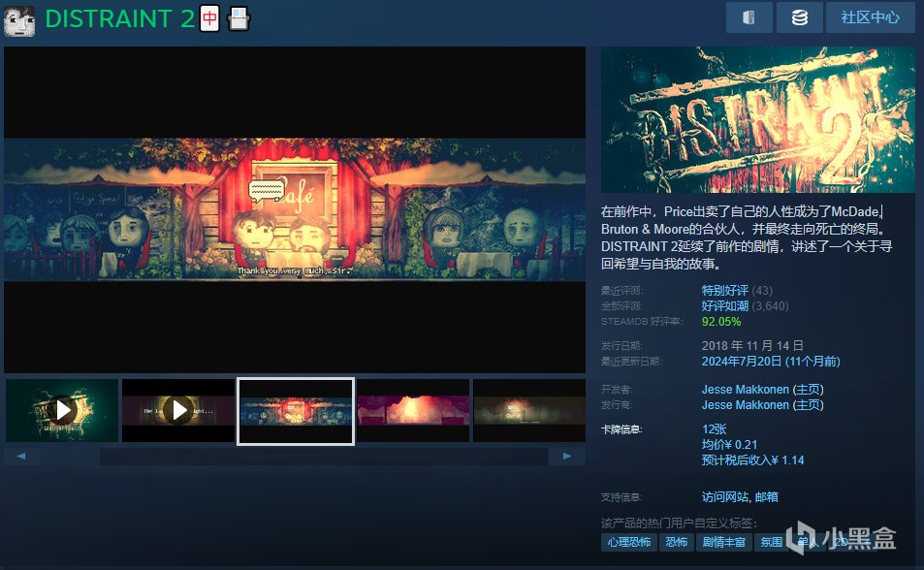924x570 pixels.
Task: Select the highlighted café screenshot thumbnail
Action: click(295, 411)
